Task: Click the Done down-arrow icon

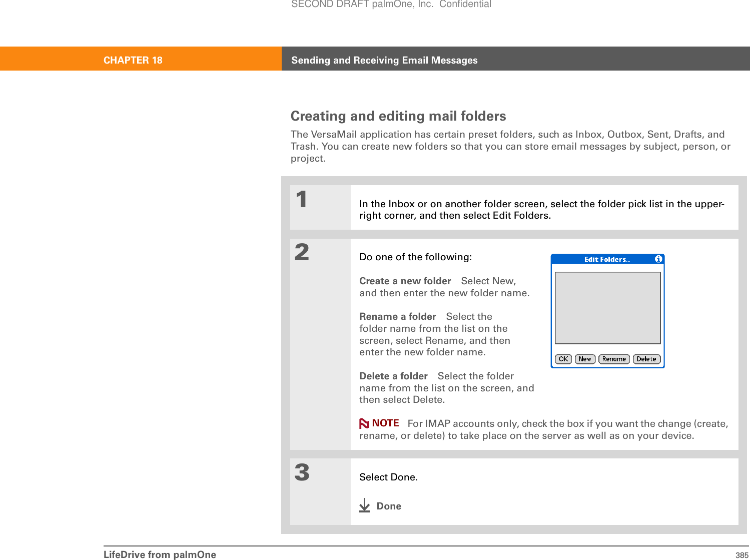Action: 365,505
